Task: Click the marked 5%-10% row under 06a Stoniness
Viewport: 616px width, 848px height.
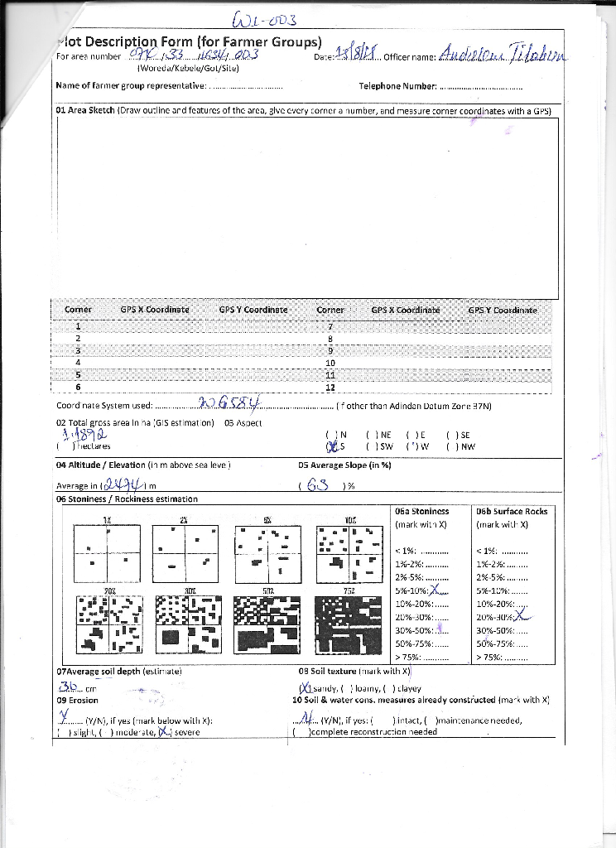Action: click(x=421, y=590)
